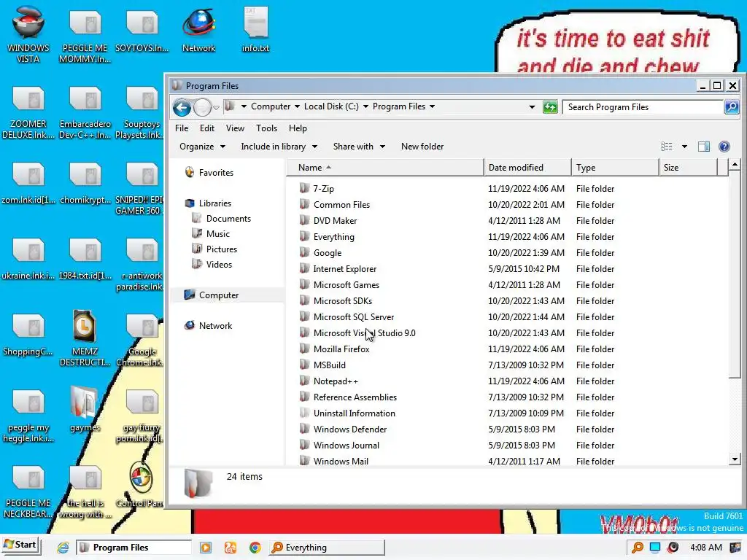Image resolution: width=747 pixels, height=560 pixels.
Task: Open the Include in library dropdown
Action: (279, 146)
